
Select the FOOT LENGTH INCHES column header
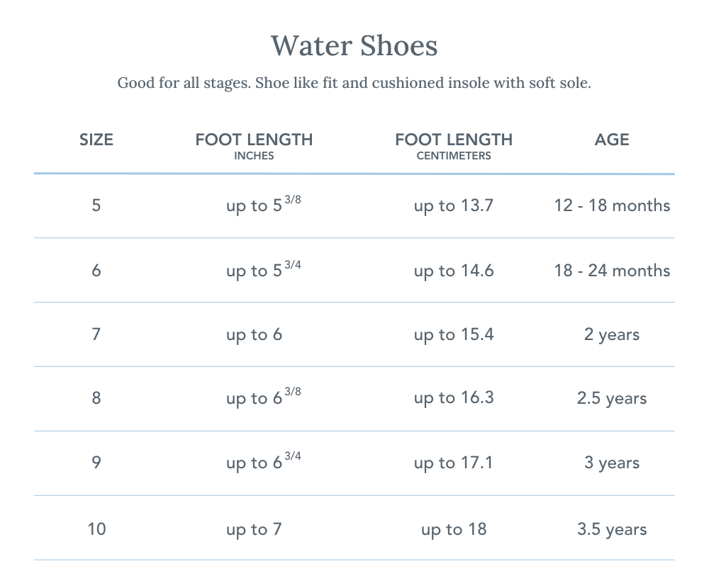click(254, 145)
